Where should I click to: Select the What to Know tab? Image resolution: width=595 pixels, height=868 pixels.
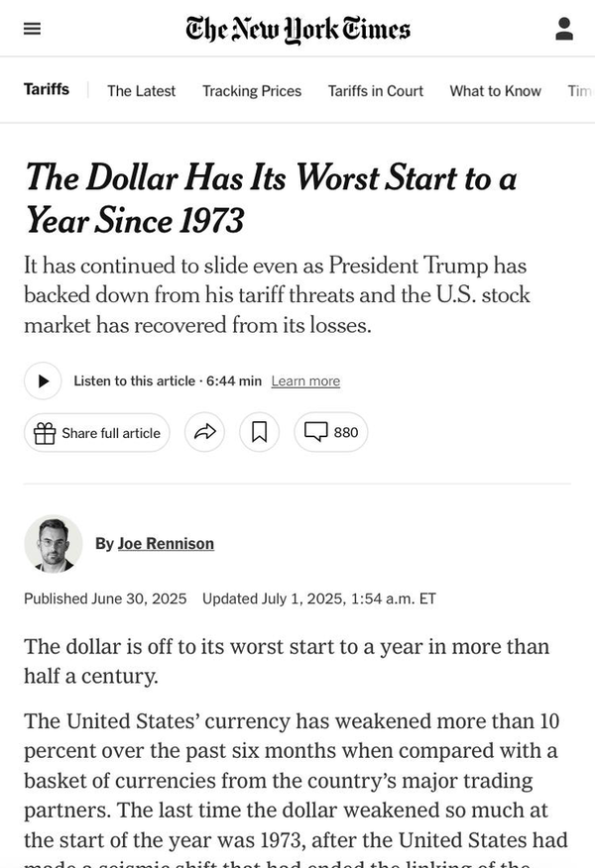pyautogui.click(x=496, y=90)
